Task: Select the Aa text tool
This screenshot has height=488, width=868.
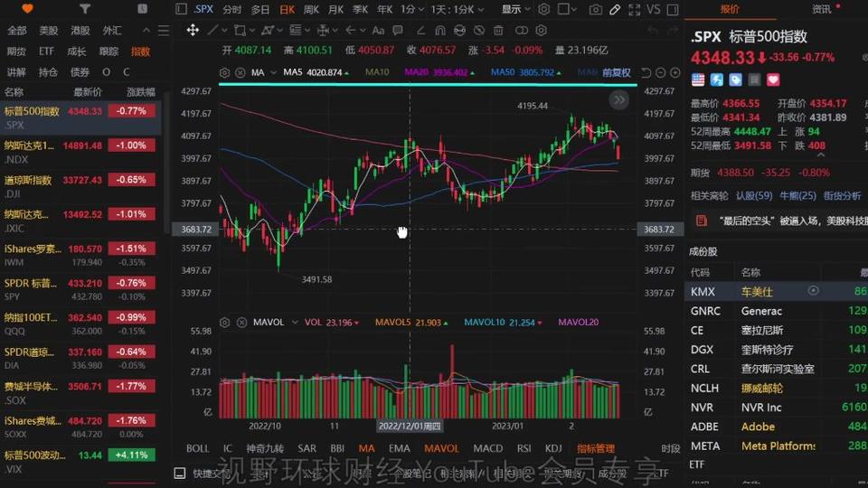Action: click(x=378, y=30)
